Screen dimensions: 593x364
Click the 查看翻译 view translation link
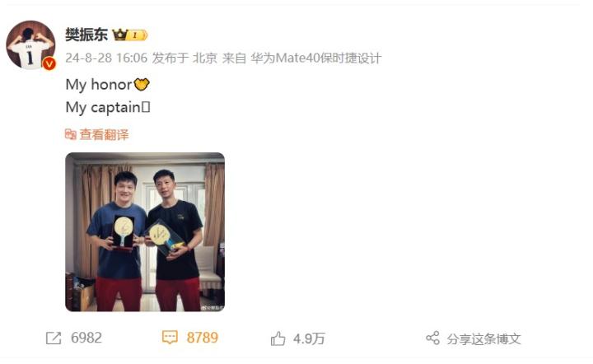[x=104, y=134]
